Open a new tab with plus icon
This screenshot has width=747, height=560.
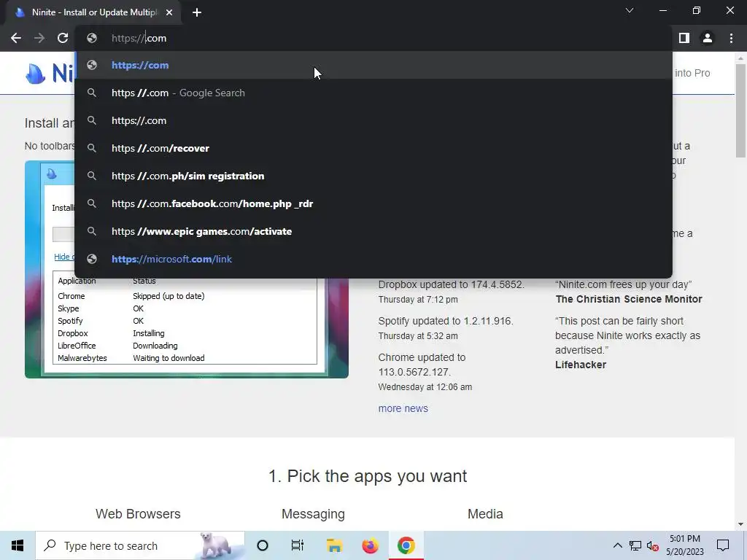pyautogui.click(x=197, y=12)
